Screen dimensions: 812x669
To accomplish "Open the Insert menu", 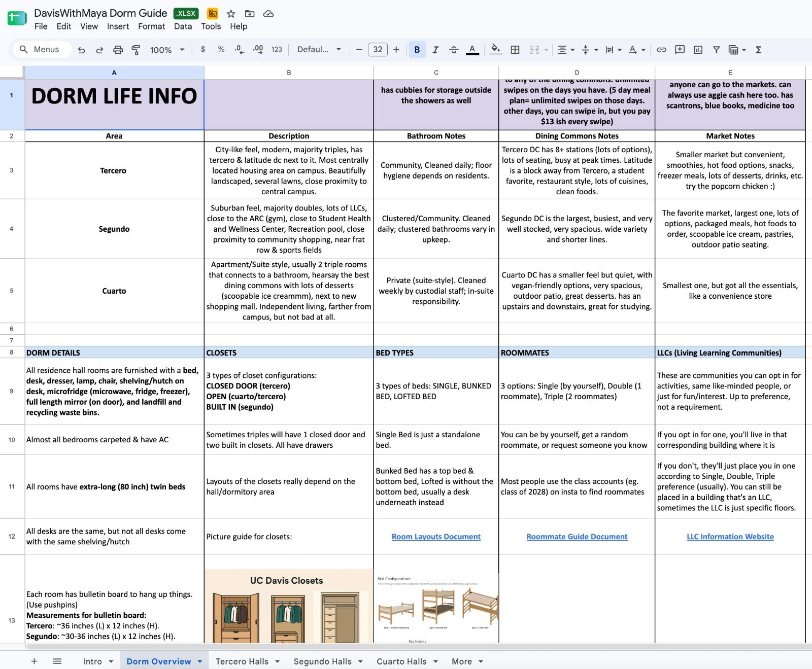I will tap(118, 26).
